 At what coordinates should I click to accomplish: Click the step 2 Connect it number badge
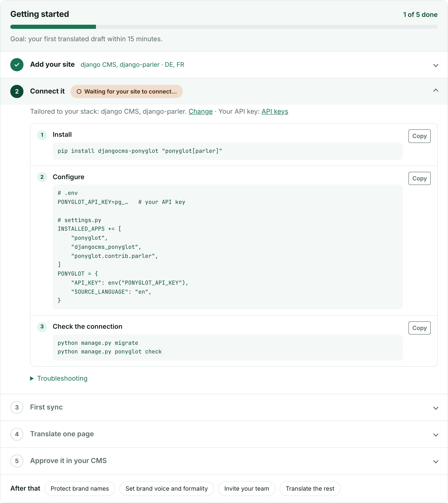point(17,91)
